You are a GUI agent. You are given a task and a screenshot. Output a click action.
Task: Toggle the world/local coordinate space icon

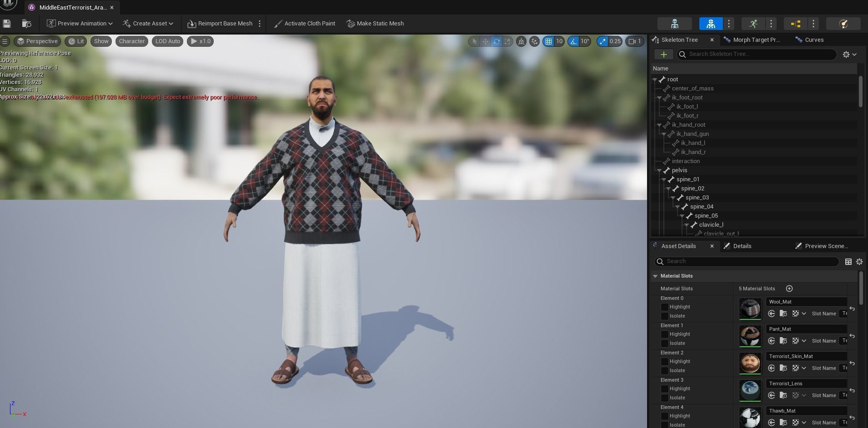[521, 41]
